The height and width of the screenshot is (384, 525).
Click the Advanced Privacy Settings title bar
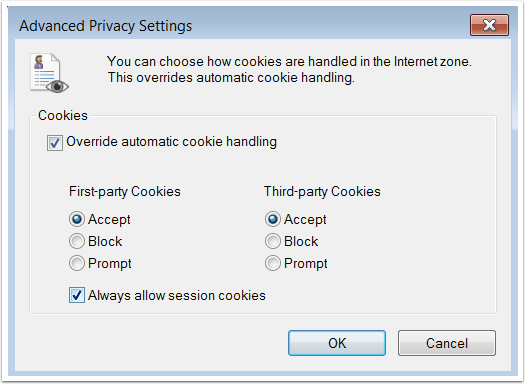234,26
